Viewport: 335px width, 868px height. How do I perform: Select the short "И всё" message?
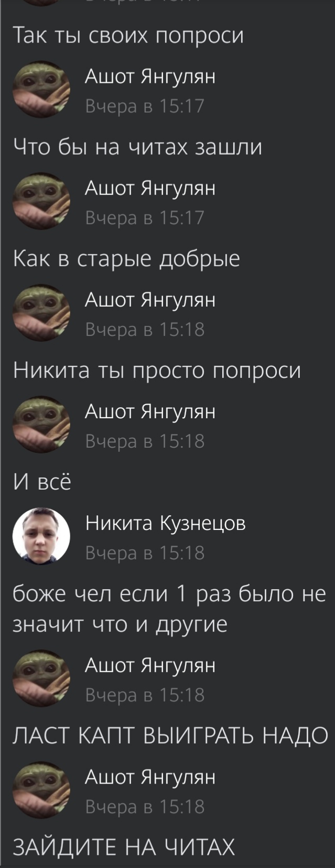pyautogui.click(x=42, y=482)
